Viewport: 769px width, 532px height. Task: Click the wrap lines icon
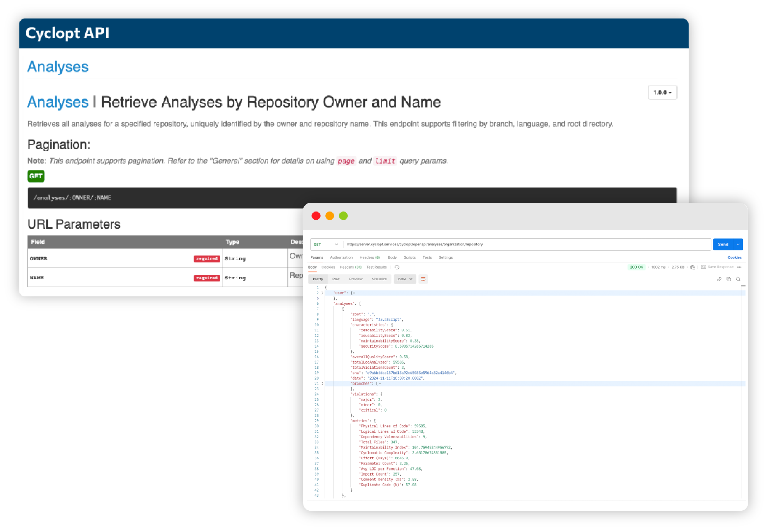423,279
